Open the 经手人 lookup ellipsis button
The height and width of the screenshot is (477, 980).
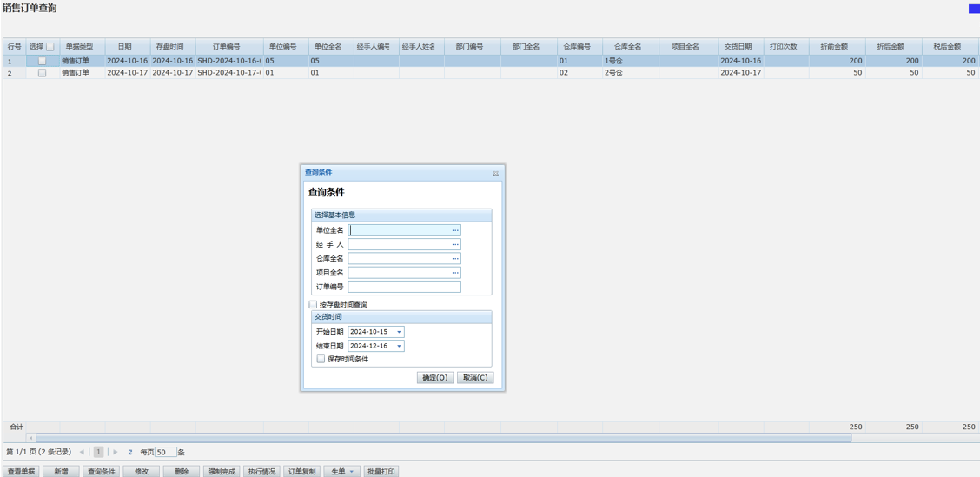click(454, 244)
